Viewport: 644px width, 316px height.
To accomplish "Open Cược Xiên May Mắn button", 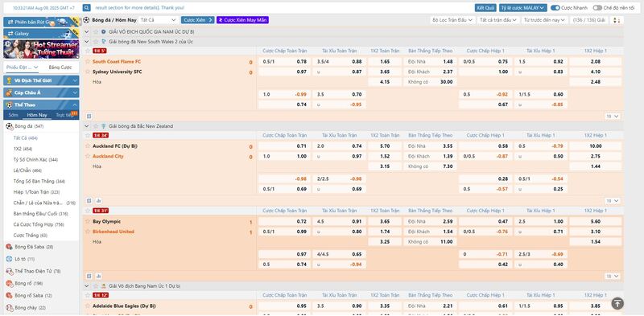I will point(243,19).
